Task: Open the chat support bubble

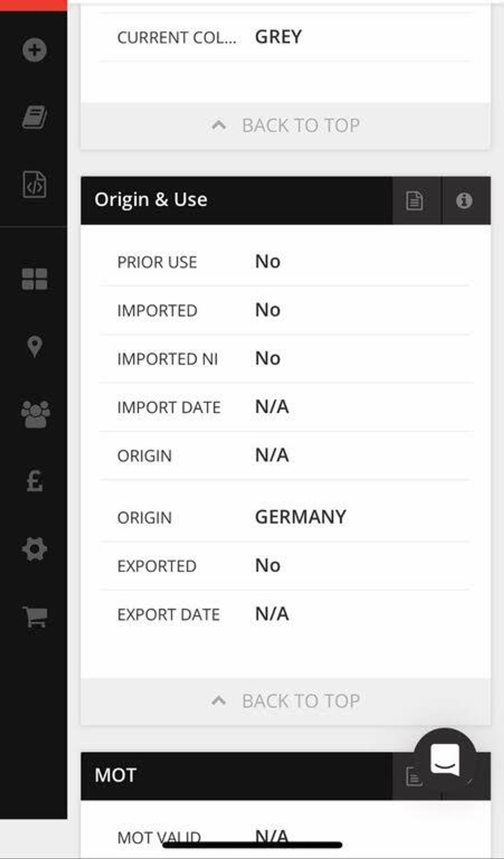Action: 444,760
